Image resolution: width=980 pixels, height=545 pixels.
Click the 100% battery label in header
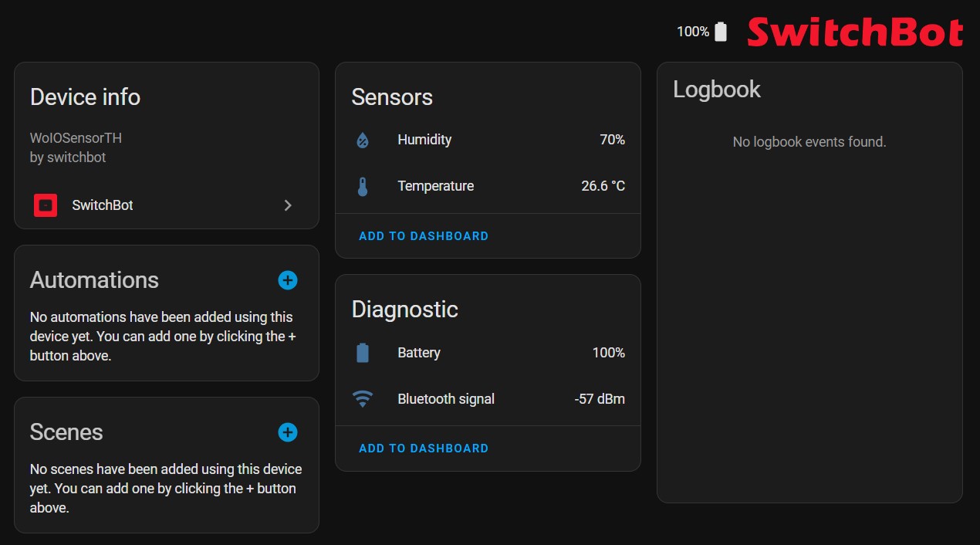(693, 32)
